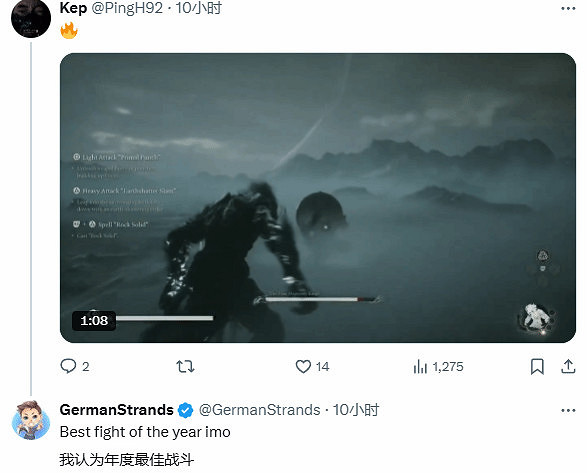Click the 1:08 video duration badge
The width and height of the screenshot is (587, 473).
click(94, 321)
